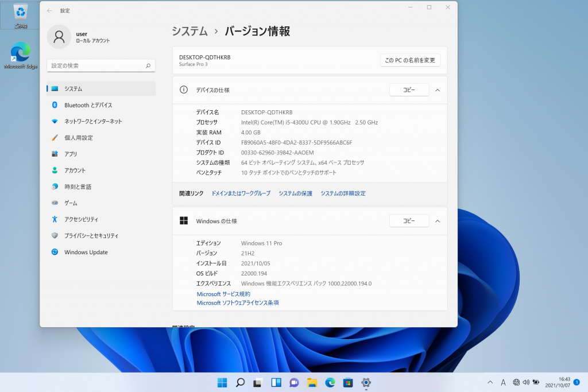Click the Windows Update sync icon
588x392 pixels.
[55, 252]
